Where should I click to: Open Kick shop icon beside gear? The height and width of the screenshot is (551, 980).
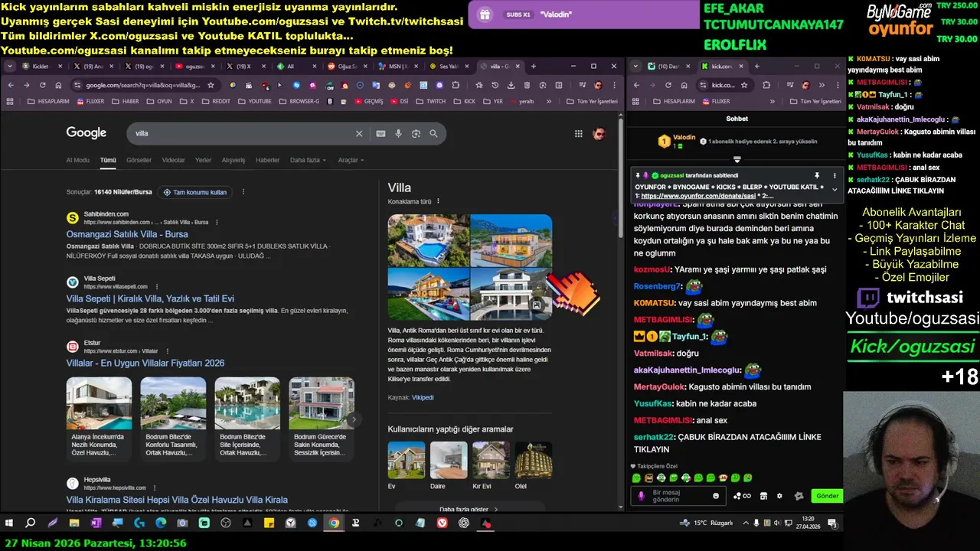(763, 496)
